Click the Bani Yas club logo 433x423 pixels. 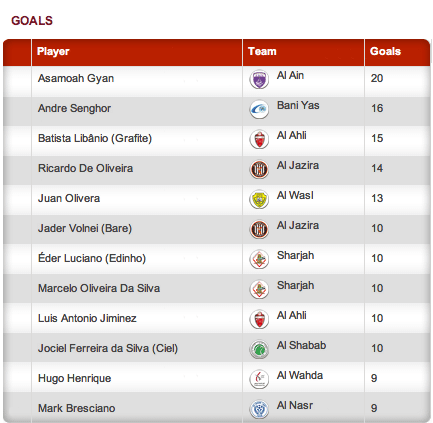coord(259,109)
